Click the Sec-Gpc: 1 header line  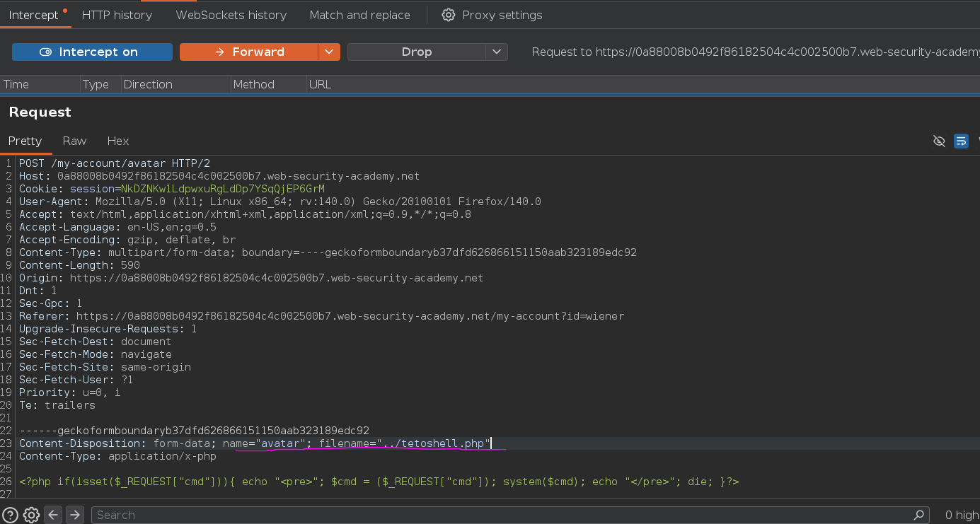pos(51,303)
